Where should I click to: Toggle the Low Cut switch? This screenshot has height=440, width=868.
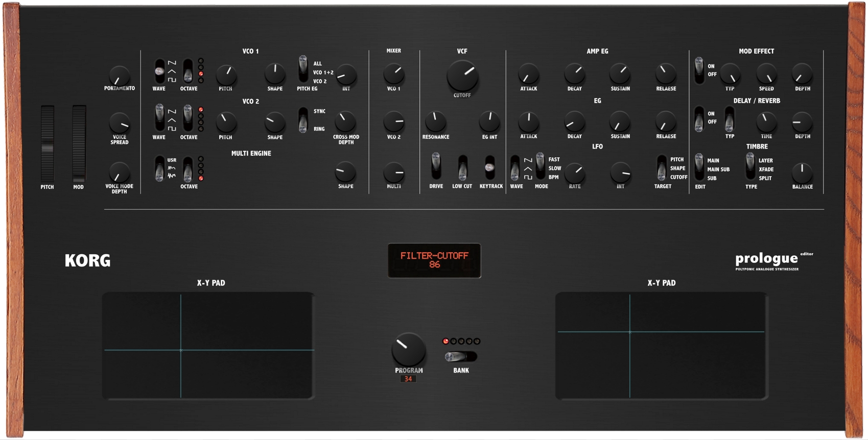tap(462, 167)
